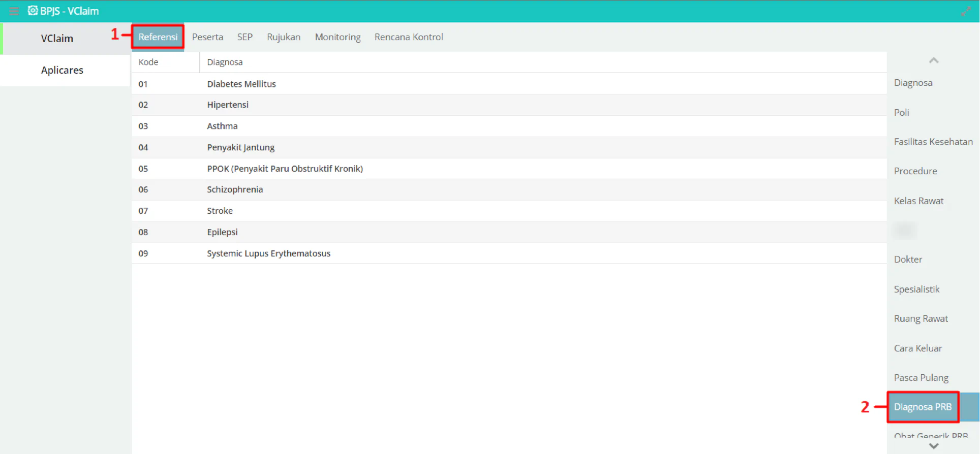Go to the Rujukan tab
Viewport: 980px width, 454px height.
coord(284,37)
